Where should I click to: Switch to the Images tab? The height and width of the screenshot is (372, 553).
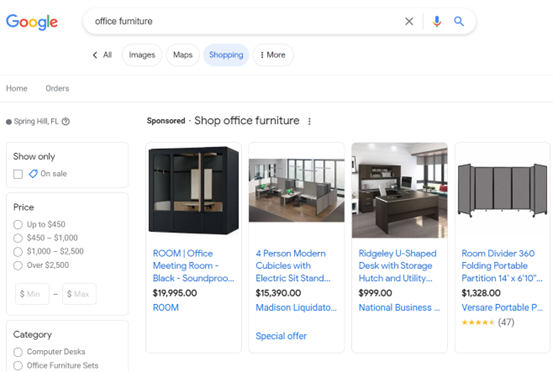[x=142, y=55]
